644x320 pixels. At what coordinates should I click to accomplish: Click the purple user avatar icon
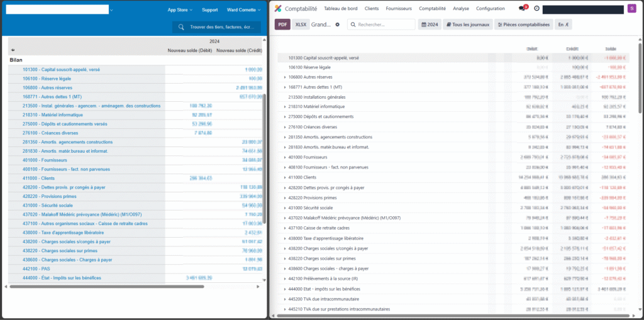click(x=632, y=9)
